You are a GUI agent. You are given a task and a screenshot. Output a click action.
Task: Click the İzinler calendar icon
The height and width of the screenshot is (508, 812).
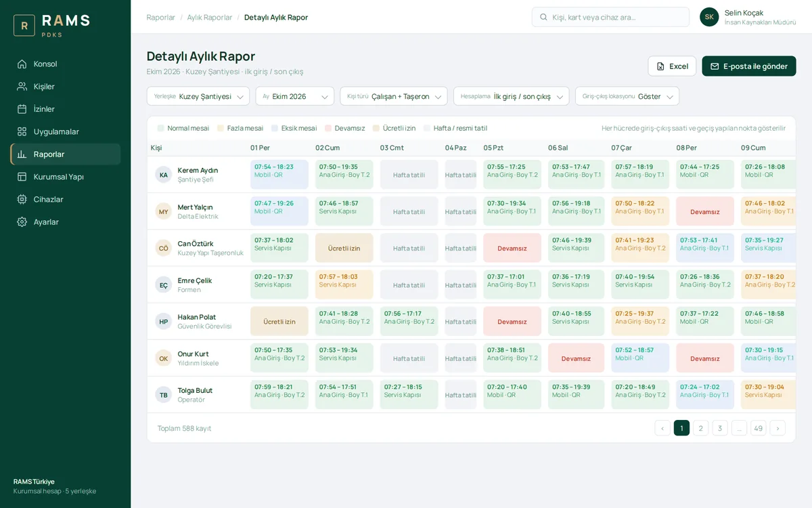[x=22, y=109]
